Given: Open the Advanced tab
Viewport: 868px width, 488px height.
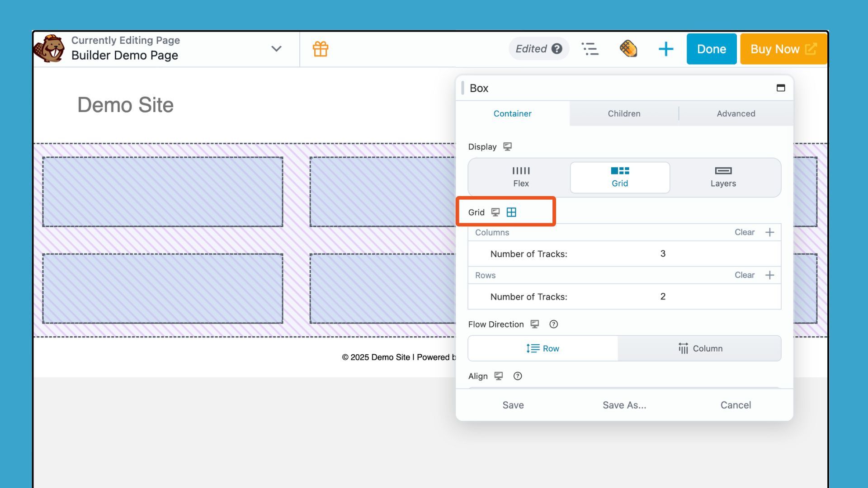Looking at the screenshot, I should pos(736,113).
